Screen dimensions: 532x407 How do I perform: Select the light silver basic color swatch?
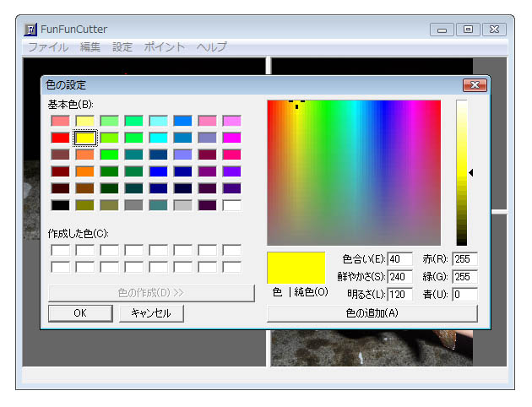[x=182, y=205]
